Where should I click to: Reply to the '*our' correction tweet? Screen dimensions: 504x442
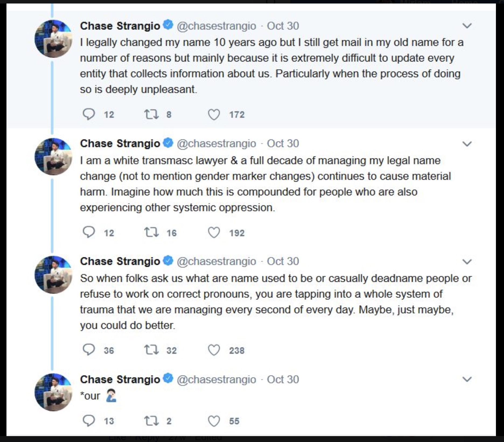(x=89, y=420)
